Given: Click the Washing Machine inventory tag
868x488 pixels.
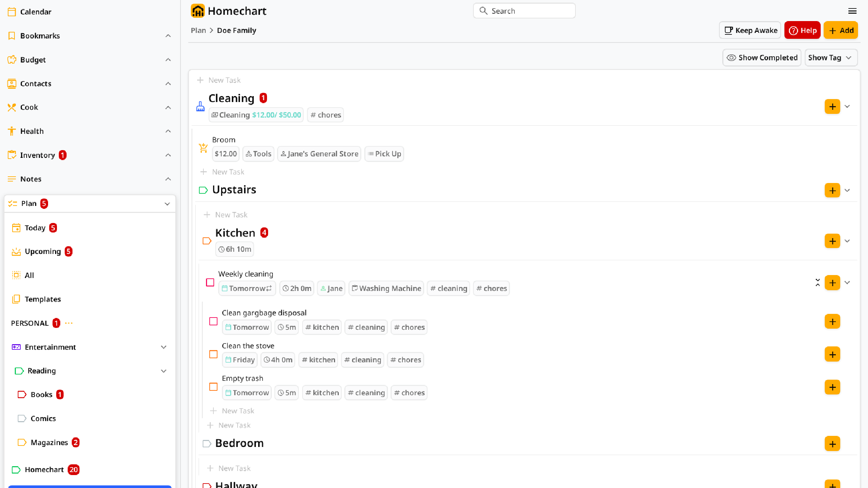Looking at the screenshot, I should (x=386, y=288).
